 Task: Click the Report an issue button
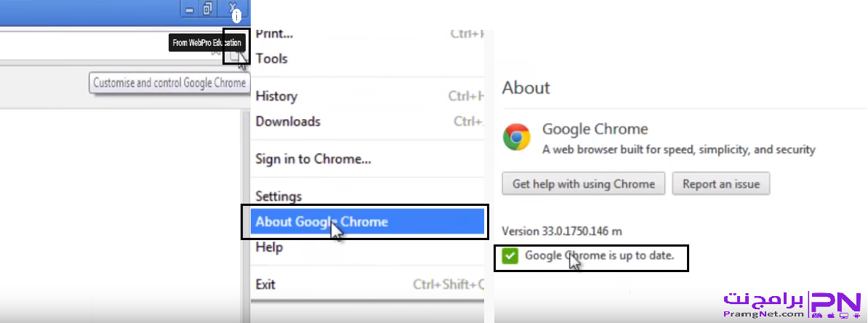720,184
